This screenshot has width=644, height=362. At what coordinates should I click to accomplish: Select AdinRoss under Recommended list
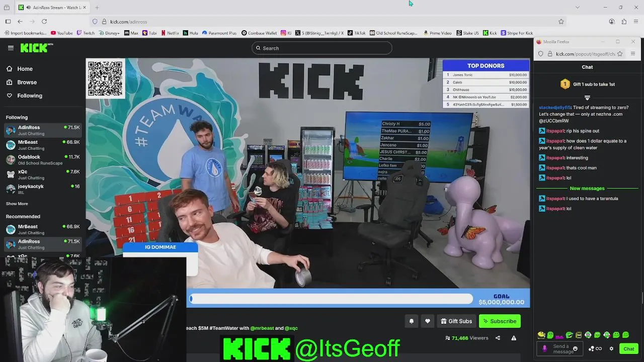coord(43,244)
